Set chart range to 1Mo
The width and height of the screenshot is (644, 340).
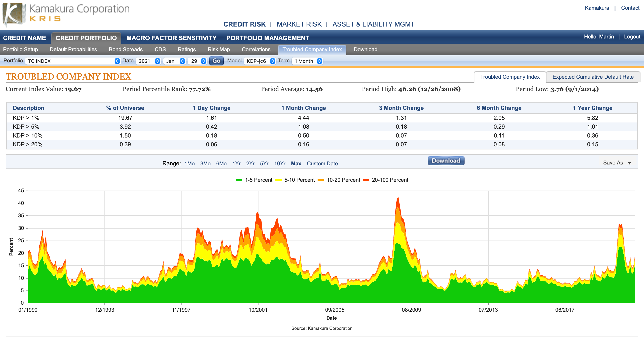[x=189, y=163]
